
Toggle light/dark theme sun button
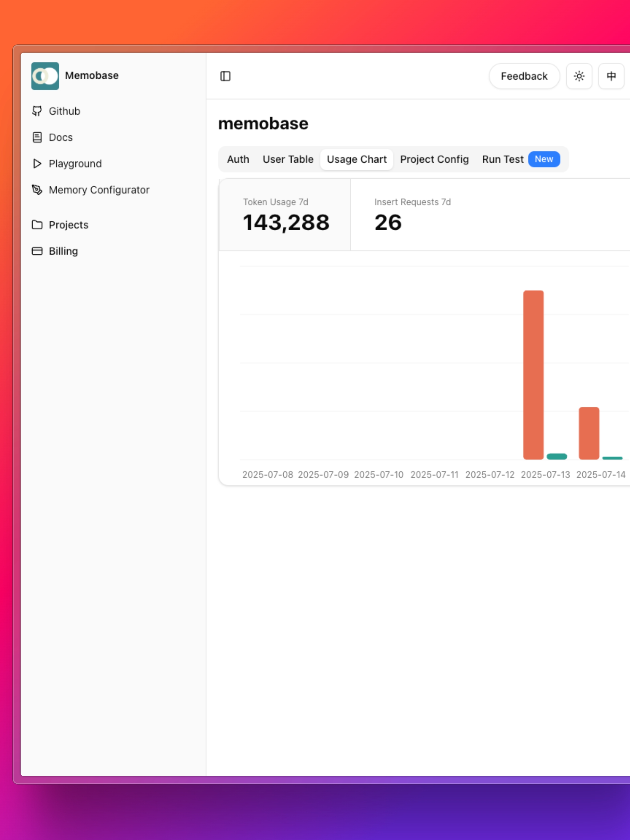click(x=579, y=76)
